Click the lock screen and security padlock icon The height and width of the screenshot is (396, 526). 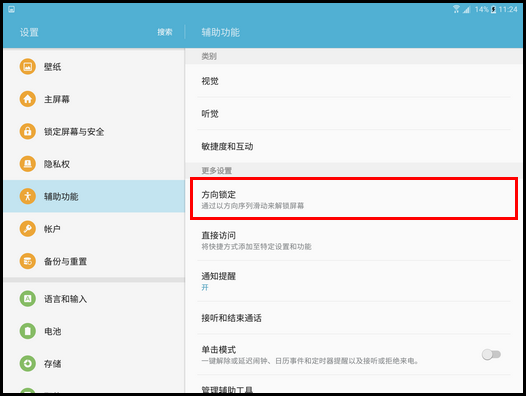click(x=28, y=131)
